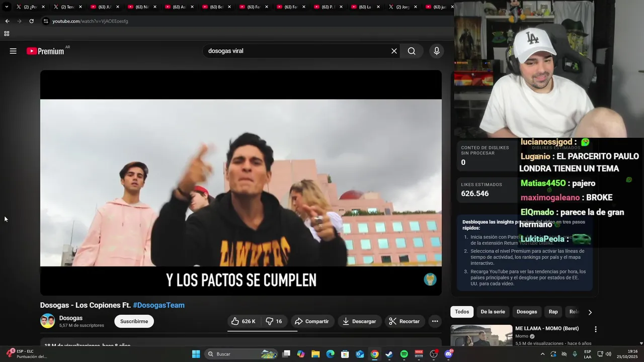
Task: Open the tab search dropdown arrow
Action: point(6,7)
